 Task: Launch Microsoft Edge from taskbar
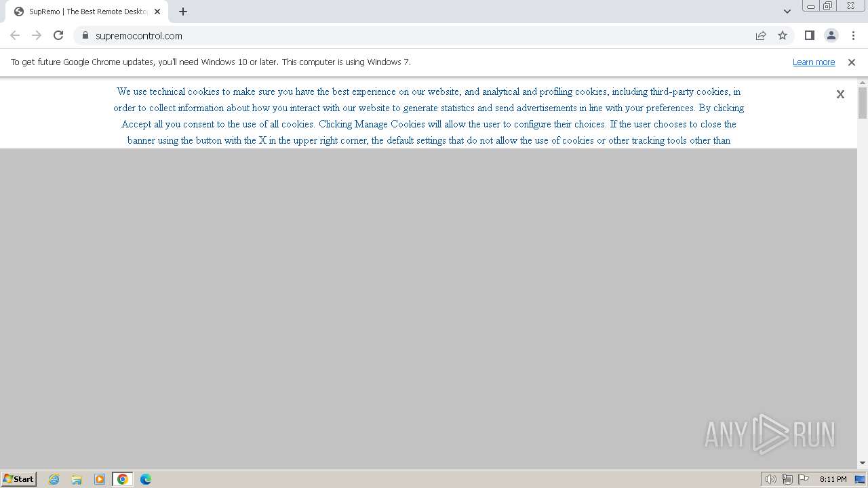(x=146, y=479)
